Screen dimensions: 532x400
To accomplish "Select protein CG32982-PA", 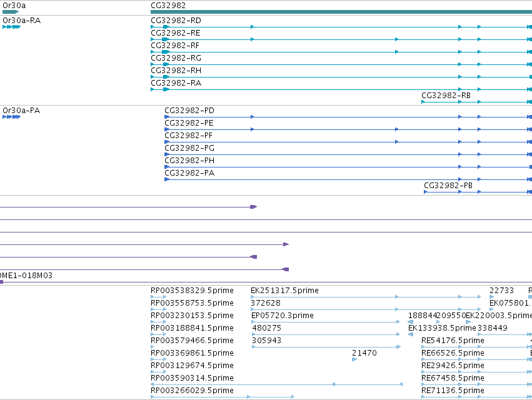I will pyautogui.click(x=189, y=173).
